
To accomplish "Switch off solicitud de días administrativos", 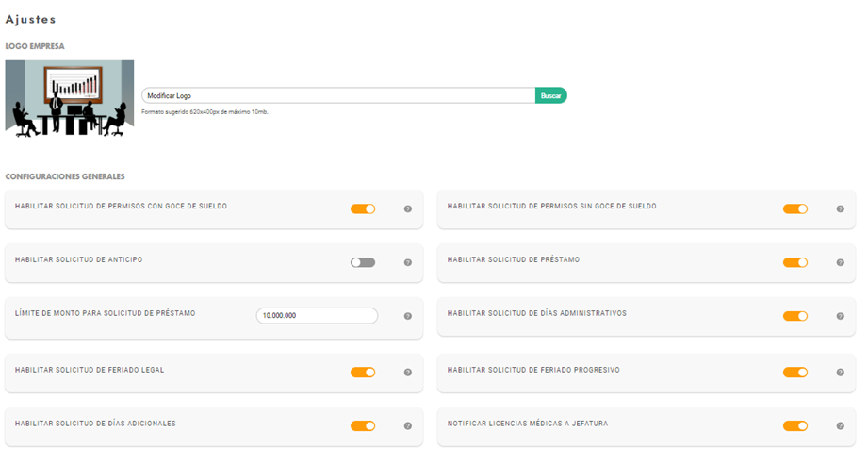I will 795,317.
